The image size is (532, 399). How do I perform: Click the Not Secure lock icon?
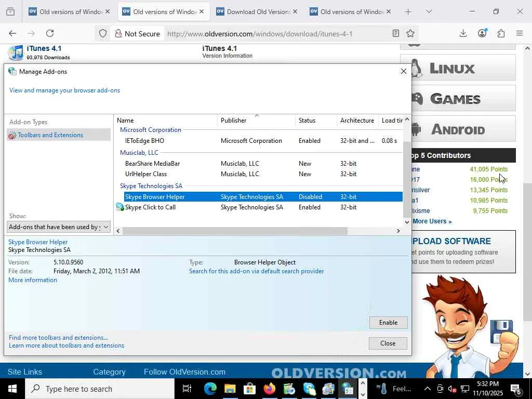[x=118, y=34]
